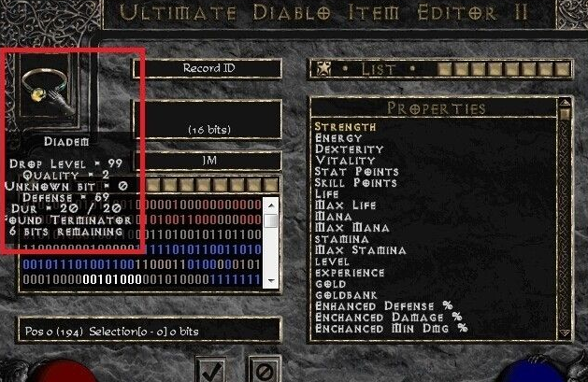
Task: Click Properties list scroll up arrow
Action: (x=565, y=104)
